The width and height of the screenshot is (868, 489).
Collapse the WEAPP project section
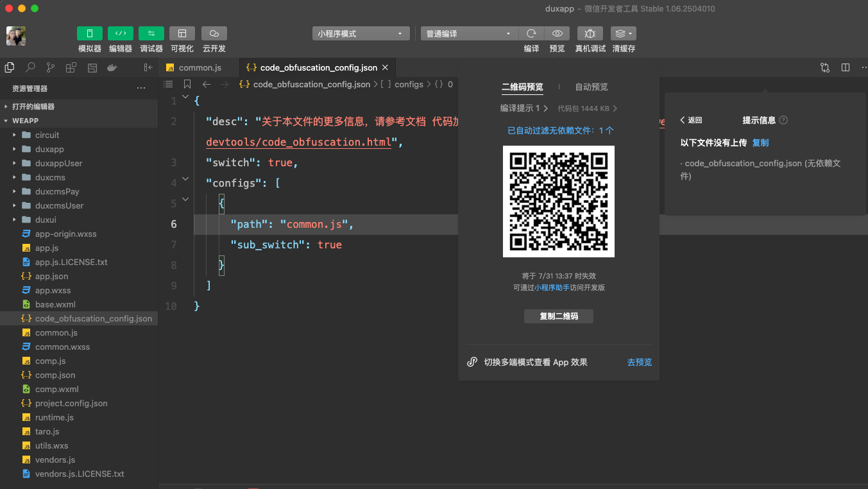(79, 121)
